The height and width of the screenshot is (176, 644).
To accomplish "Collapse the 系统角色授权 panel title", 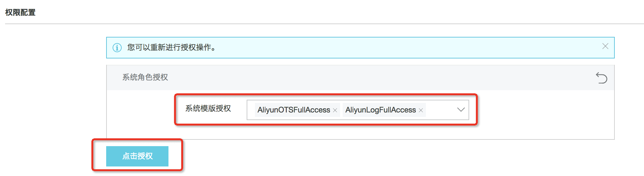I will [x=145, y=77].
